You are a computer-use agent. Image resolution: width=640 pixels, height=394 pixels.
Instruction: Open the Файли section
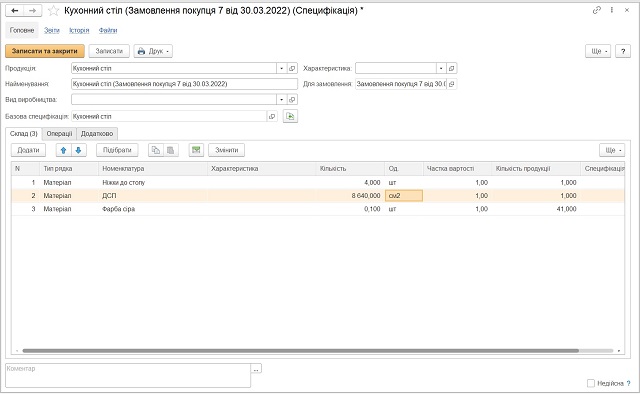coord(108,30)
